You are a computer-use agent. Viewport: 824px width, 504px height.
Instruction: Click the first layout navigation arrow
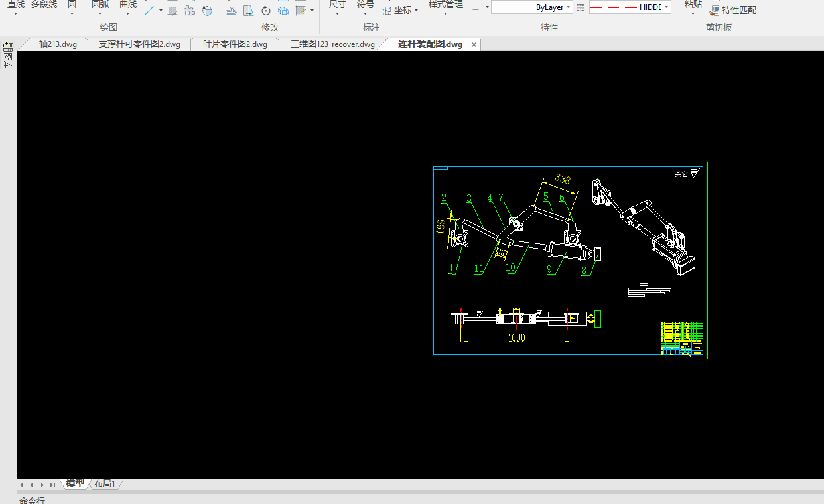pos(21,485)
